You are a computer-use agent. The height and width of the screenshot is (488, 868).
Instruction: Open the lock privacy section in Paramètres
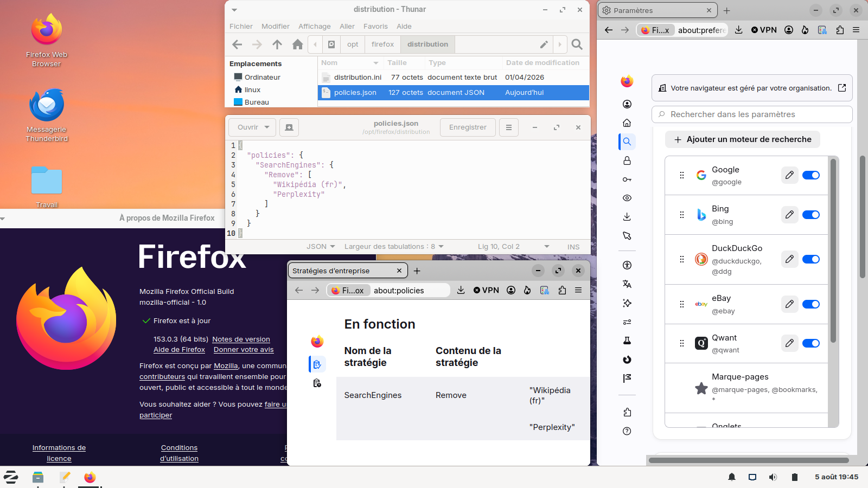click(627, 160)
